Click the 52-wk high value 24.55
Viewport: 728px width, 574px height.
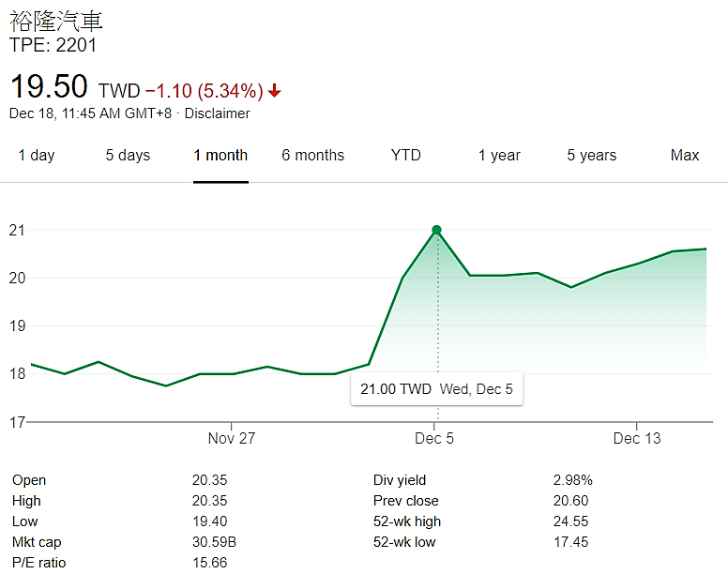click(x=570, y=521)
